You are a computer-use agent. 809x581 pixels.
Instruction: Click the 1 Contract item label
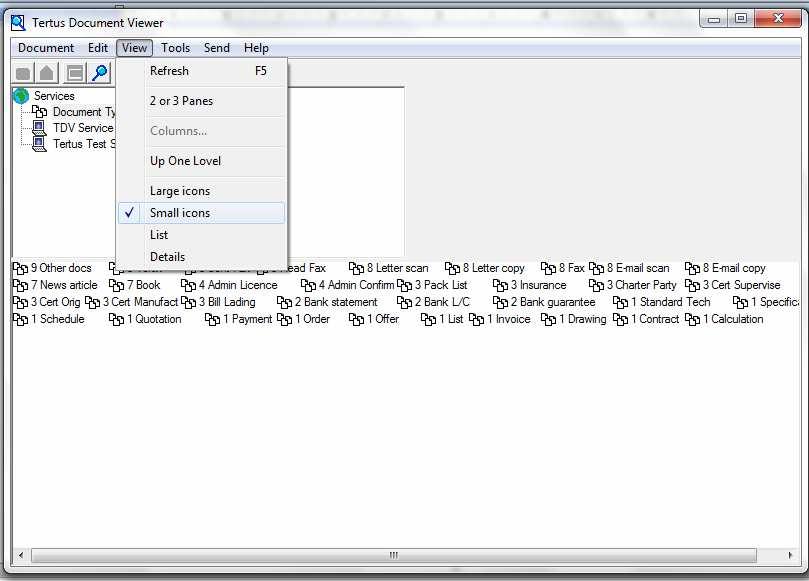coord(655,319)
